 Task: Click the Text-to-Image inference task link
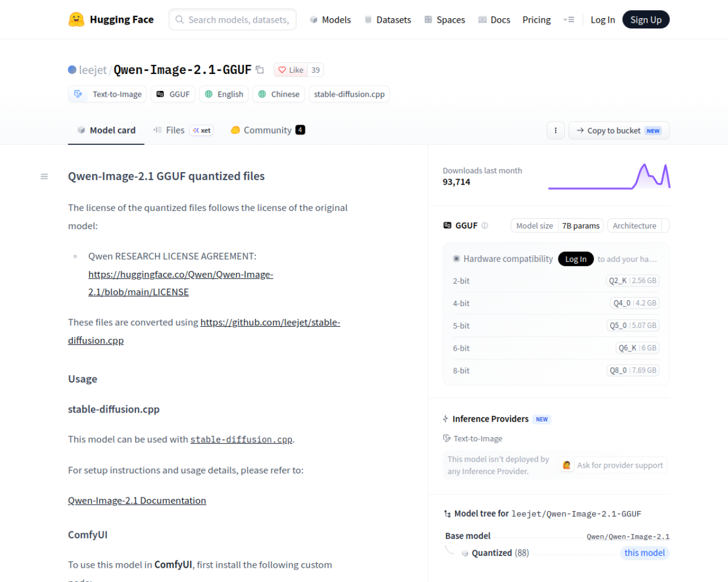click(x=473, y=439)
